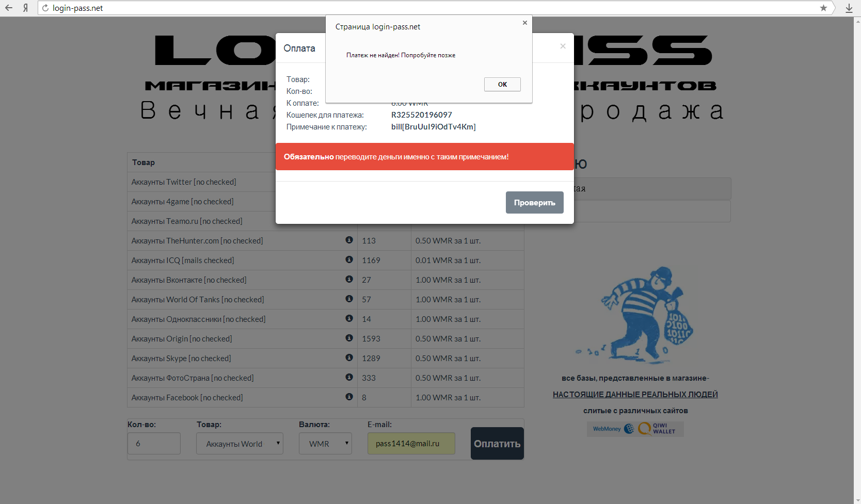The height and width of the screenshot is (504, 861).
Task: Open the Yandex "Я" home icon
Action: 25,8
